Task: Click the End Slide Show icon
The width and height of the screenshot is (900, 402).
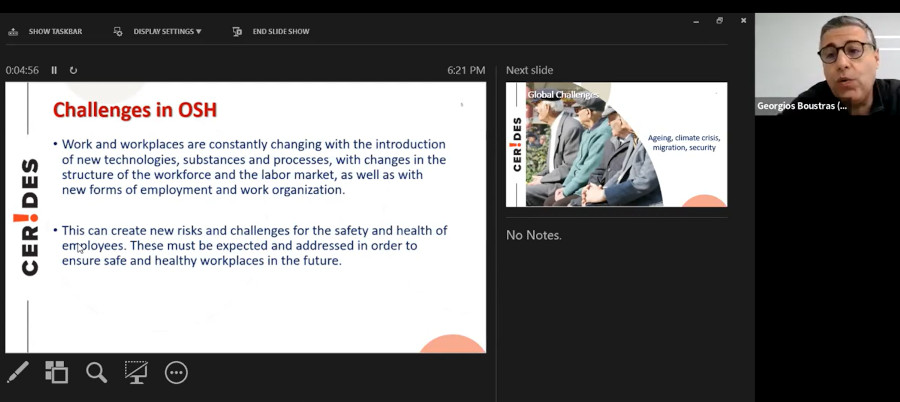Action: (x=237, y=31)
